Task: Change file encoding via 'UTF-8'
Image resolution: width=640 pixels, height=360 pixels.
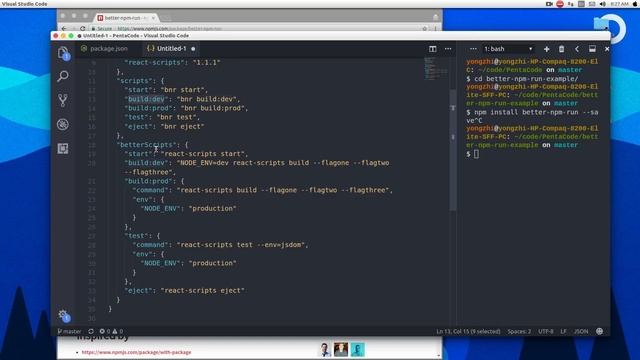Action: [x=546, y=331]
